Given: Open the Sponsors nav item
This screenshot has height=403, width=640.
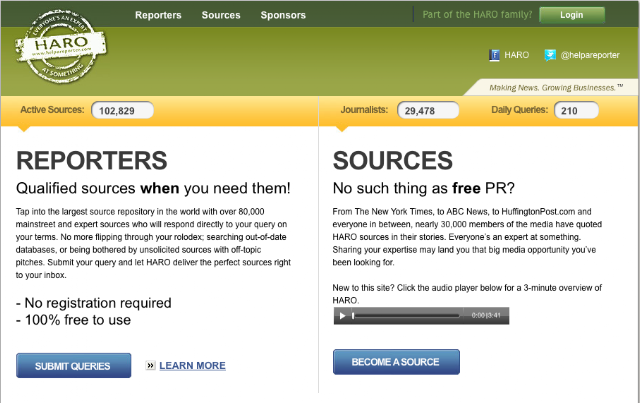Looking at the screenshot, I should click(x=283, y=15).
